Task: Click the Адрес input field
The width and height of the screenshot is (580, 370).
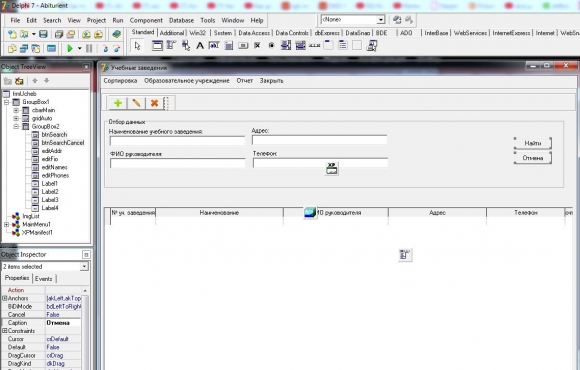Action: tap(320, 140)
